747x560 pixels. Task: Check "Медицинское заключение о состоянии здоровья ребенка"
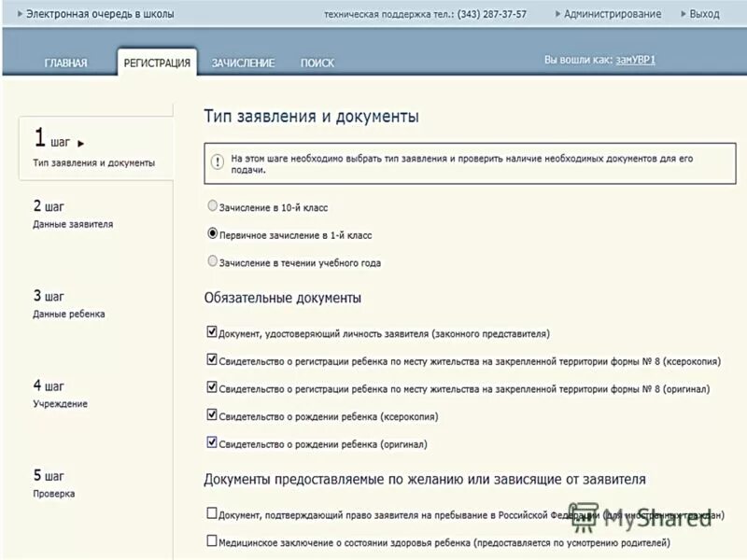[x=213, y=539]
